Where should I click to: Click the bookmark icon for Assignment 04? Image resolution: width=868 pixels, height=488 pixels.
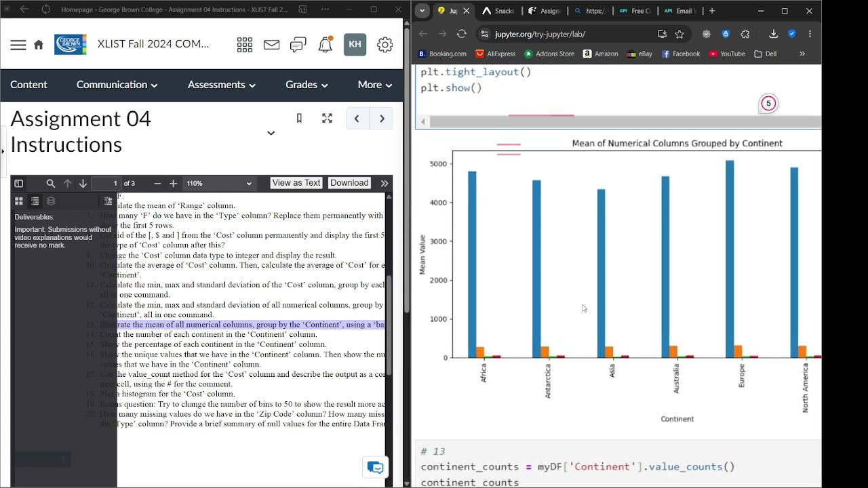tap(299, 119)
